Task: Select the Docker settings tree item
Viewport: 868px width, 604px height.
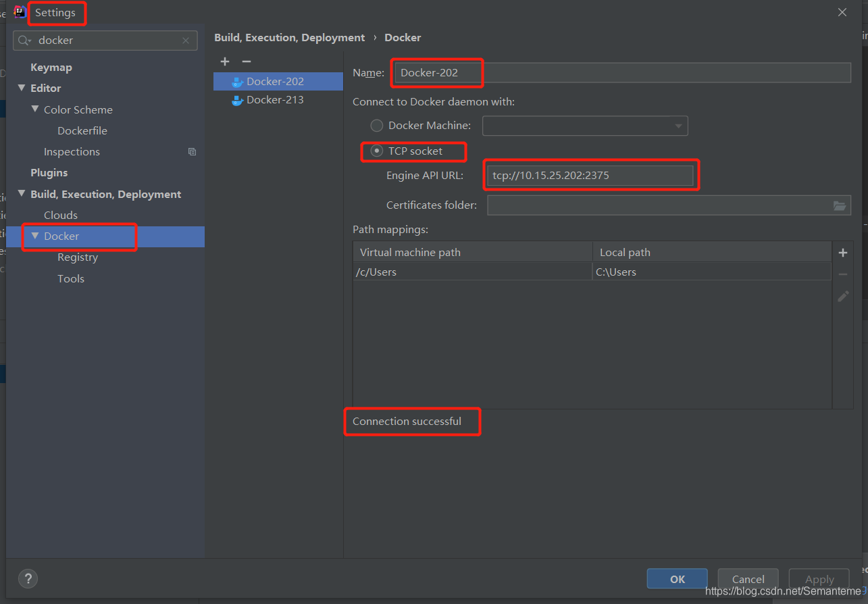Action: click(x=105, y=236)
